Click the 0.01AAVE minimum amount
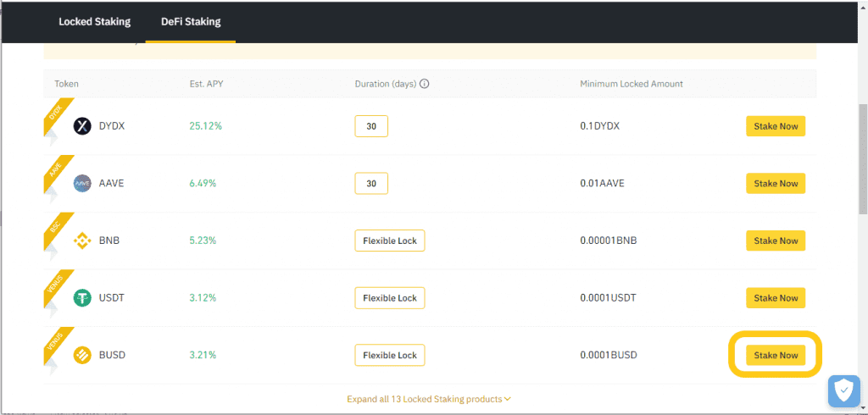This screenshot has width=868, height=415. point(603,183)
